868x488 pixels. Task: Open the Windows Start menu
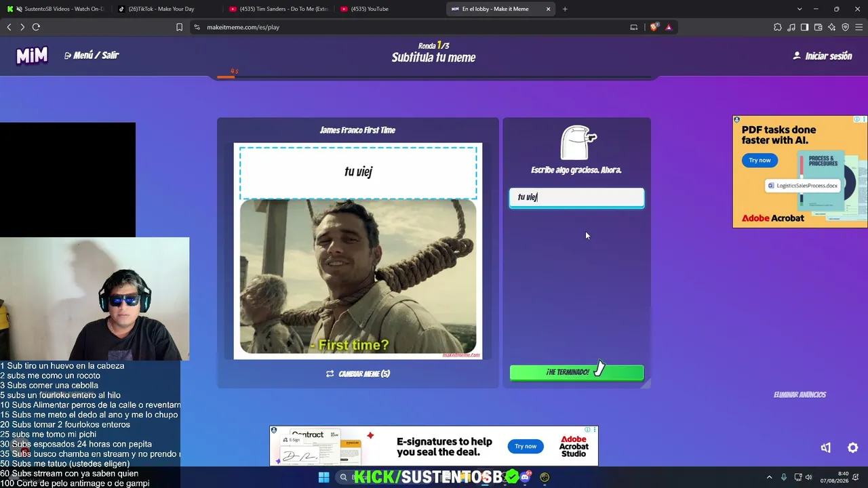[x=323, y=477]
